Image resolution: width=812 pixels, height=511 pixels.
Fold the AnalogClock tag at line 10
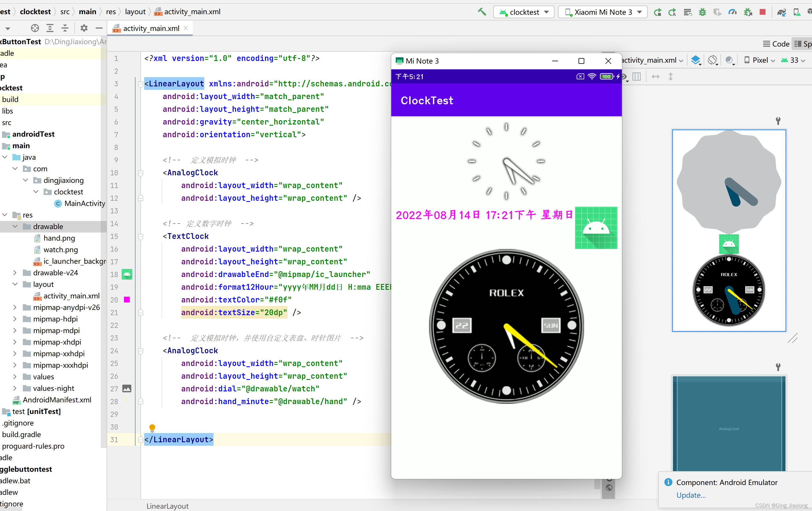pyautogui.click(x=141, y=173)
